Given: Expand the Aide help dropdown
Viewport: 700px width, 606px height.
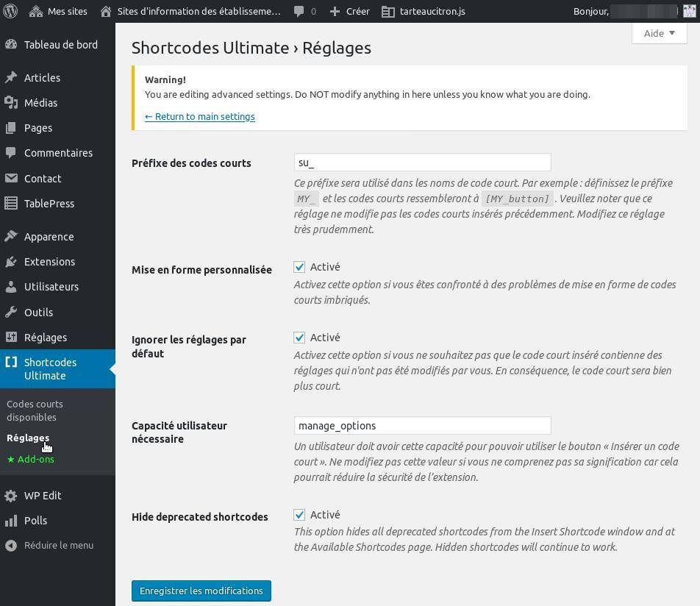Looking at the screenshot, I should pyautogui.click(x=659, y=33).
